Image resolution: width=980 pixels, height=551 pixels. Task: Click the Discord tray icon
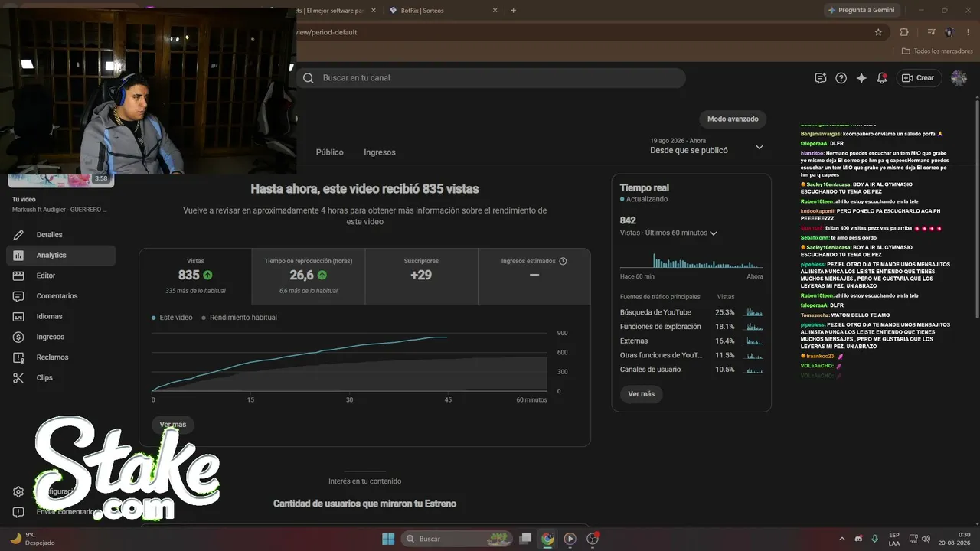858,539
